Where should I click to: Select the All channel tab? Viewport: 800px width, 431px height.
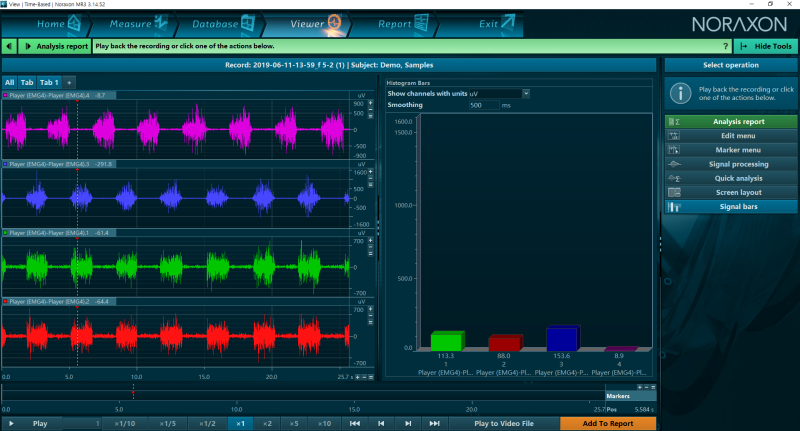click(x=10, y=82)
